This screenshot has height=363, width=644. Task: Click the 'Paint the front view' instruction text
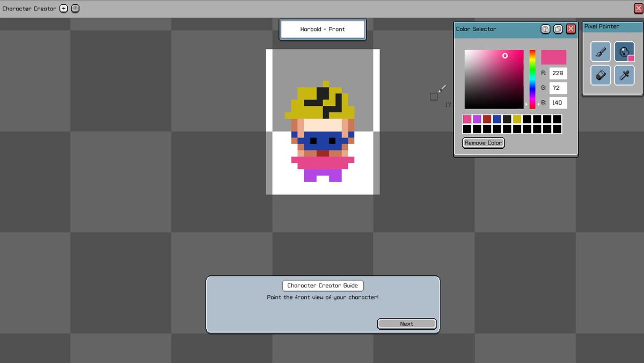[x=323, y=297]
